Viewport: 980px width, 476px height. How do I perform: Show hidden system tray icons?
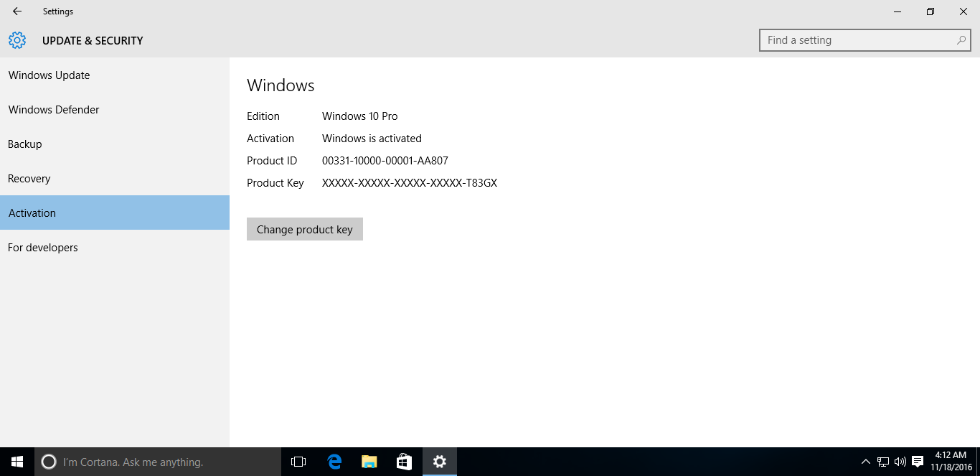pyautogui.click(x=865, y=462)
